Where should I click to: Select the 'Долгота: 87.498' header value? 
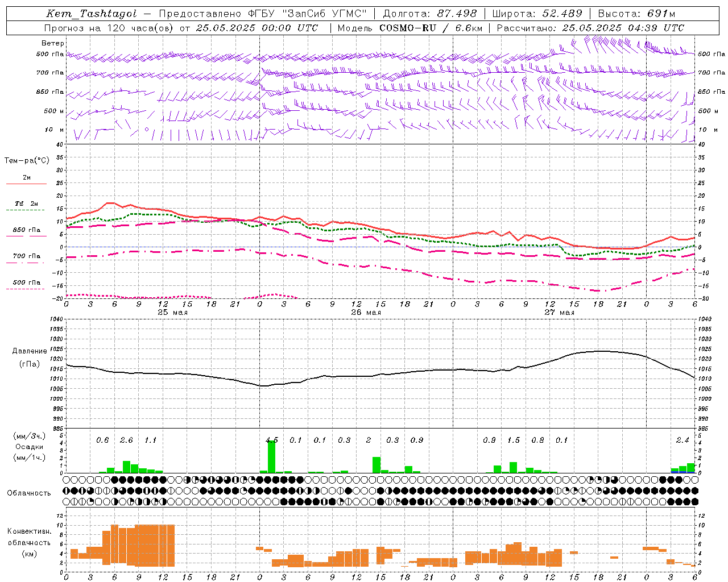430,14
